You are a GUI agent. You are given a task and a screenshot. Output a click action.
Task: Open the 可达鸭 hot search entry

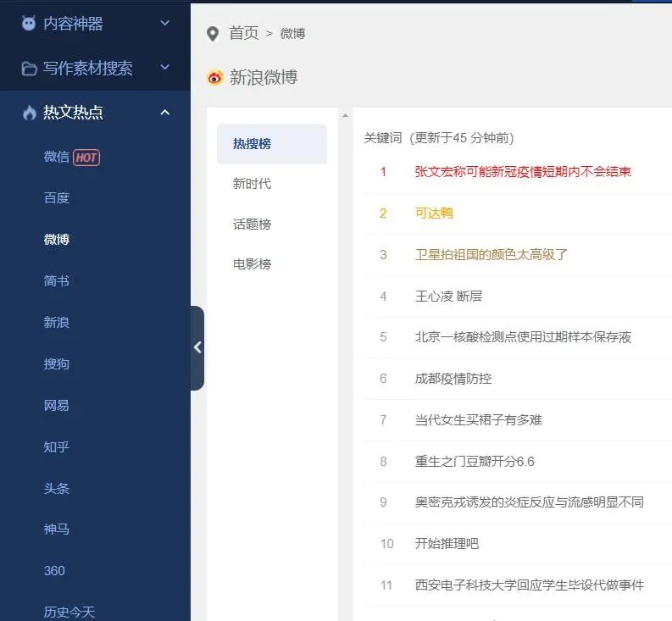[x=434, y=213]
